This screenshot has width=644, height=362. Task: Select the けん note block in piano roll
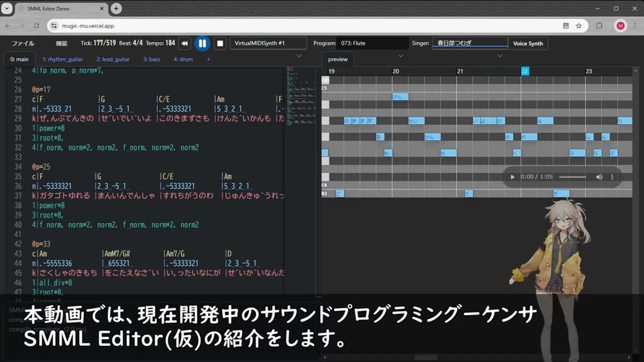click(400, 97)
